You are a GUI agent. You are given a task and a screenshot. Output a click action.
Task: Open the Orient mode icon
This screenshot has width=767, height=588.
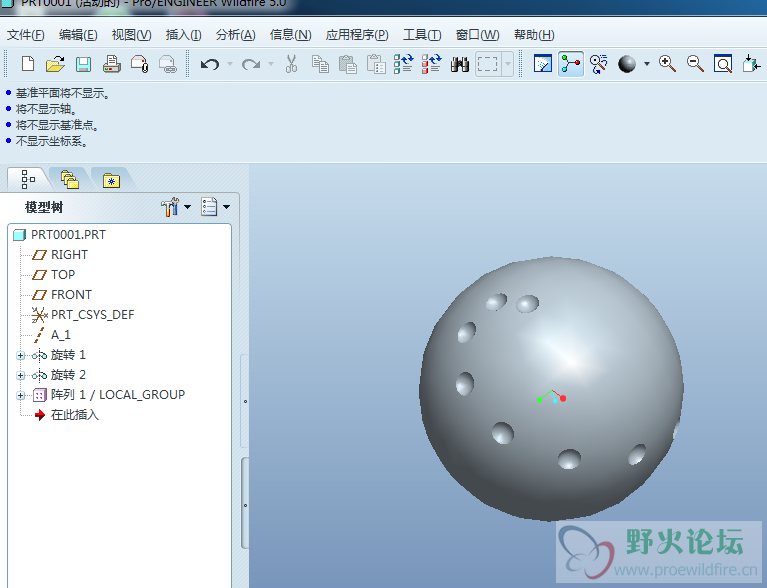coord(598,64)
